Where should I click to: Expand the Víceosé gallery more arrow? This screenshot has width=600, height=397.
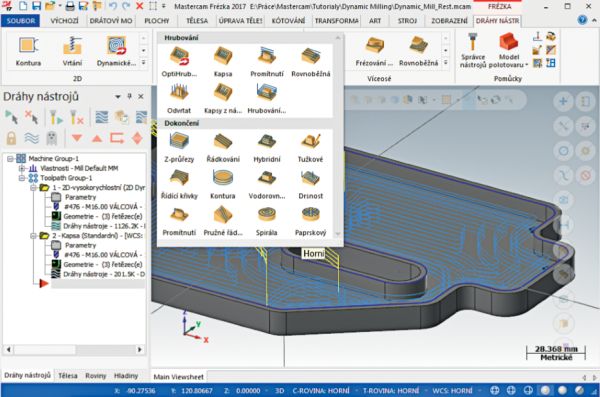point(446,63)
